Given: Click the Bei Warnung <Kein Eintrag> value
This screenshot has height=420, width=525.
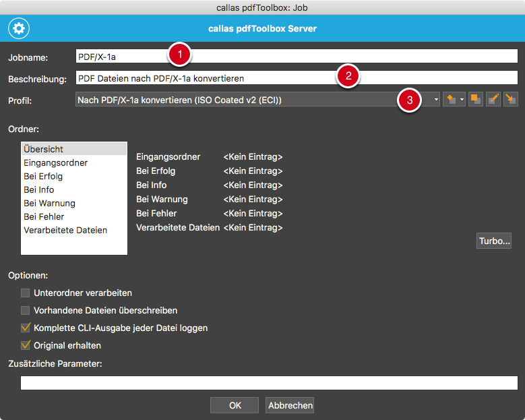Looking at the screenshot, I should click(253, 200).
